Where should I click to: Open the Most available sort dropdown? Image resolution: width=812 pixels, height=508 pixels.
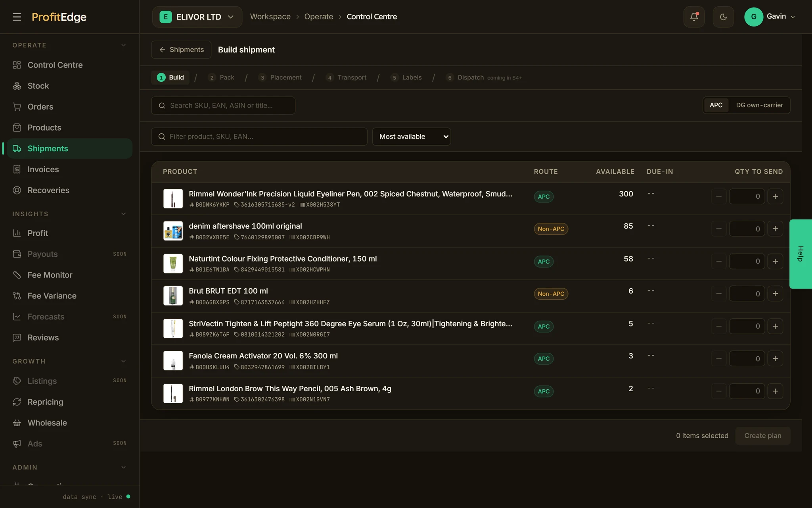click(x=411, y=137)
